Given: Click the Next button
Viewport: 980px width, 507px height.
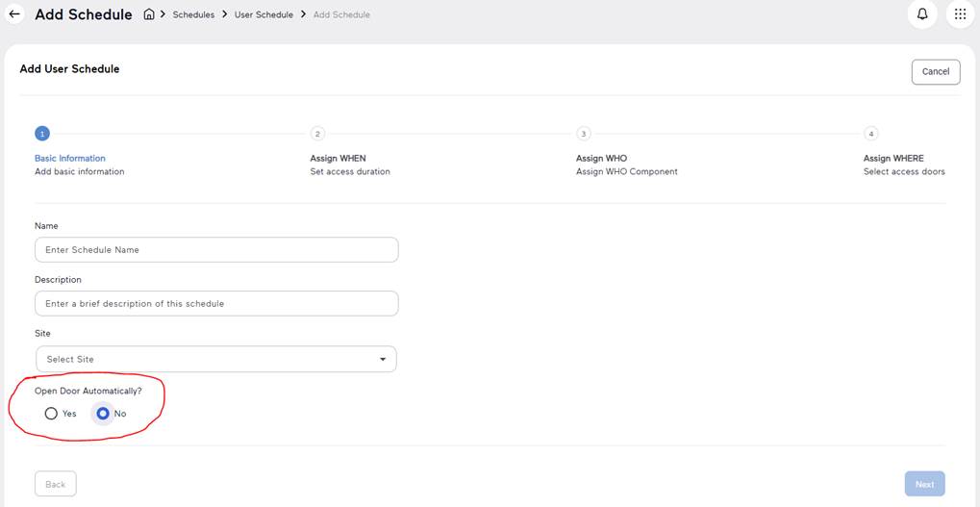Looking at the screenshot, I should 924,484.
